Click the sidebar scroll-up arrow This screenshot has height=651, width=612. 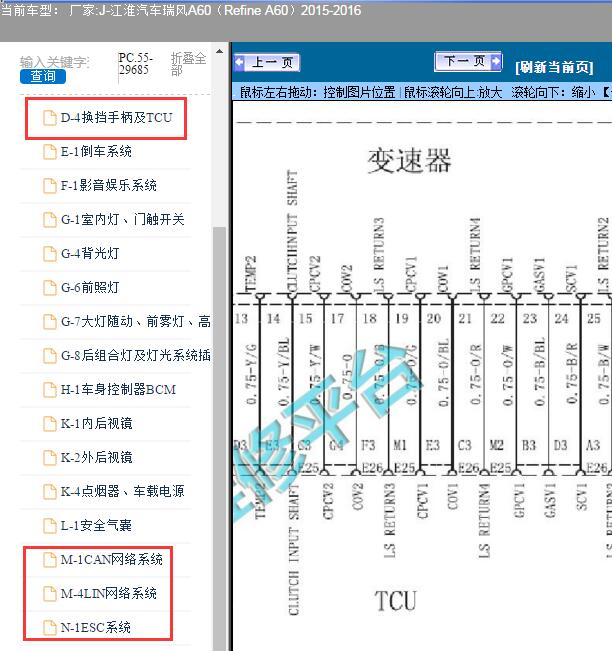[x=220, y=51]
